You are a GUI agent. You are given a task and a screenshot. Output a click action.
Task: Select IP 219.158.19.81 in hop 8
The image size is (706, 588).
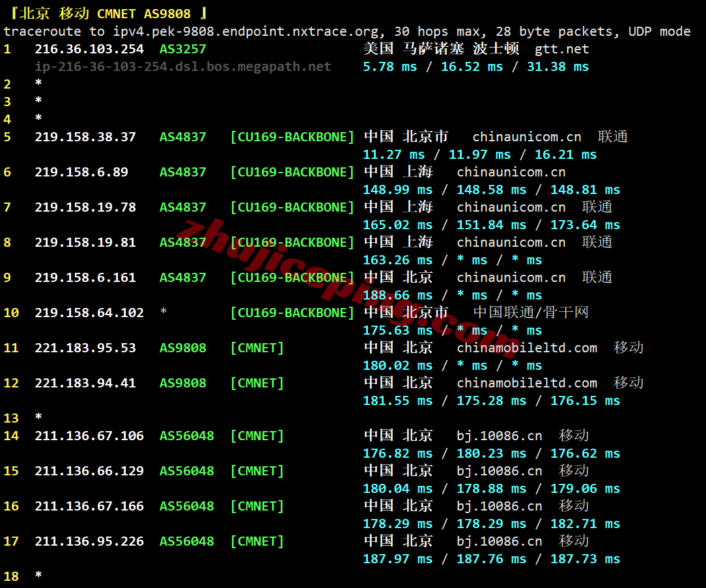pyautogui.click(x=85, y=242)
